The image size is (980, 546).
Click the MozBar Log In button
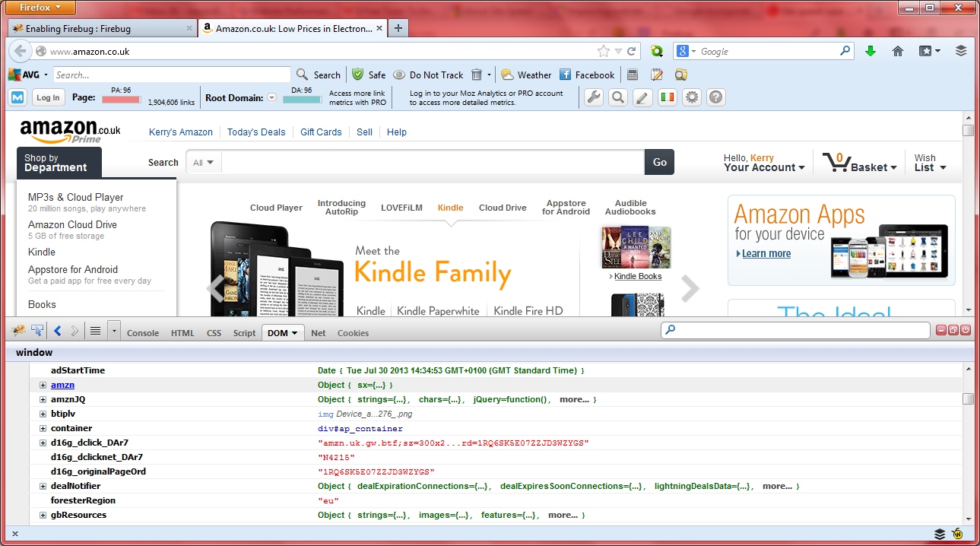[x=48, y=97]
